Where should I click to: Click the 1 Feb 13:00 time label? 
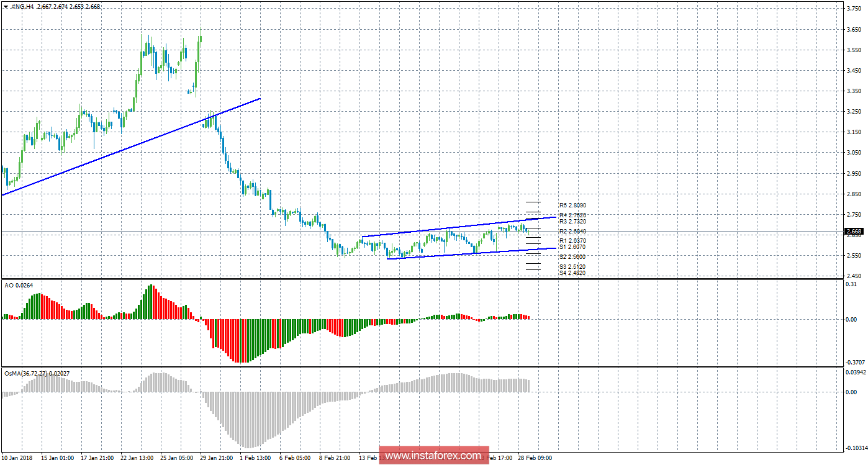pos(254,458)
